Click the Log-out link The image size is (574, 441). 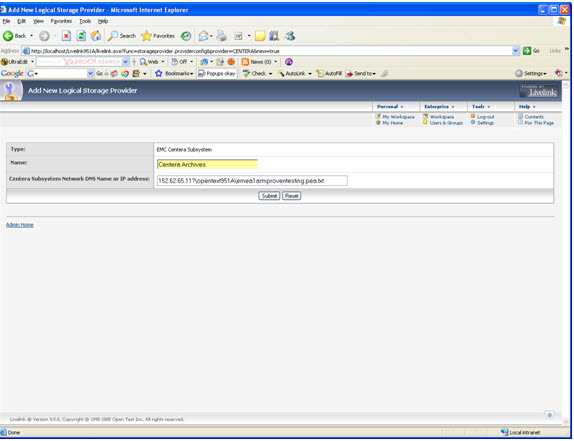click(485, 117)
